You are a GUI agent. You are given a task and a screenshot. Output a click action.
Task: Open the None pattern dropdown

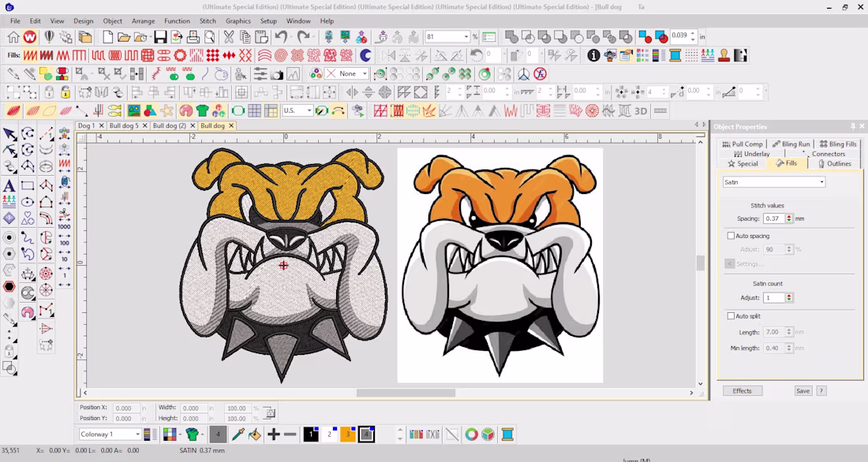[365, 73]
